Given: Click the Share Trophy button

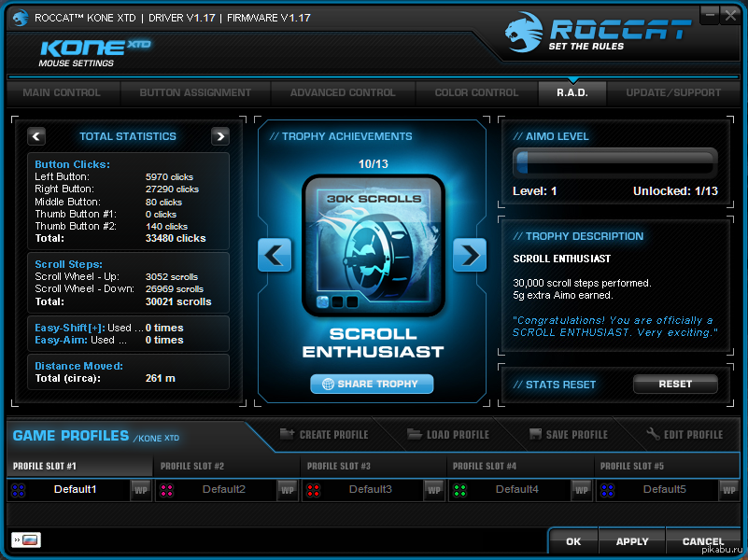Looking at the screenshot, I should pyautogui.click(x=372, y=384).
